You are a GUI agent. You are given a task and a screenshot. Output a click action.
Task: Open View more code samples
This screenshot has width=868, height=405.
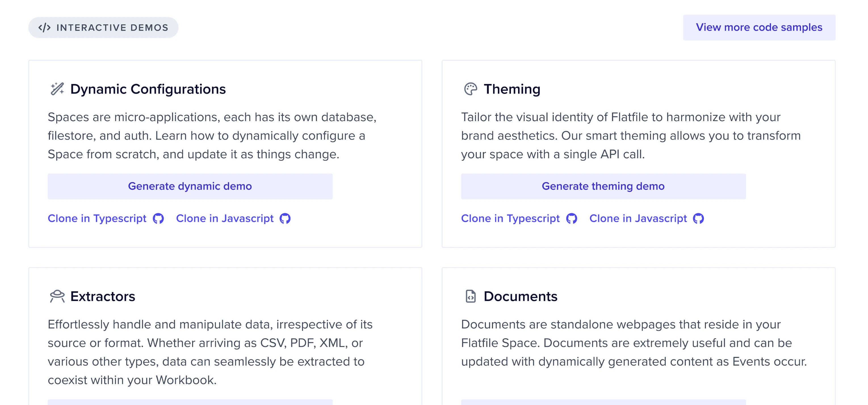click(759, 27)
